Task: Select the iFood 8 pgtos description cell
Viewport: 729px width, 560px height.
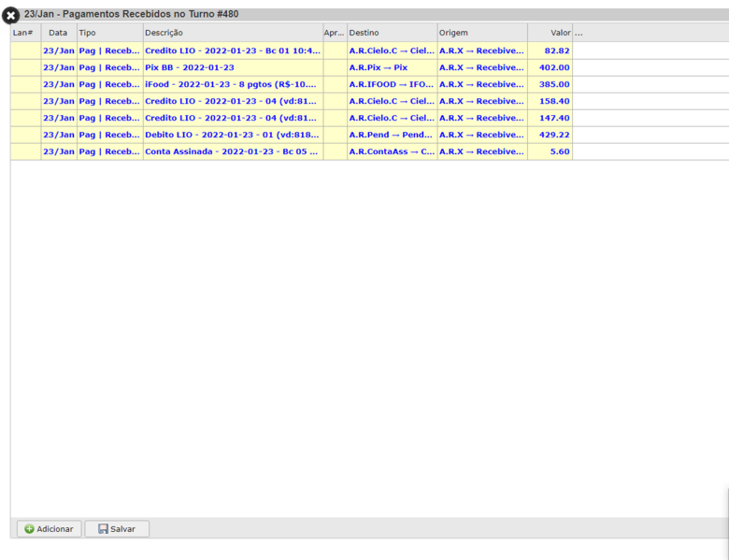Action: [233, 84]
